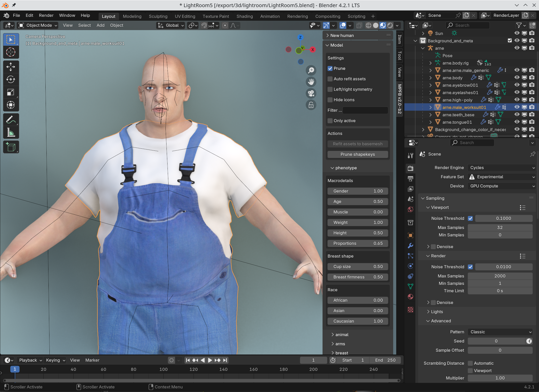Enable the Only active checkbox
539x392 pixels.
click(x=330, y=121)
